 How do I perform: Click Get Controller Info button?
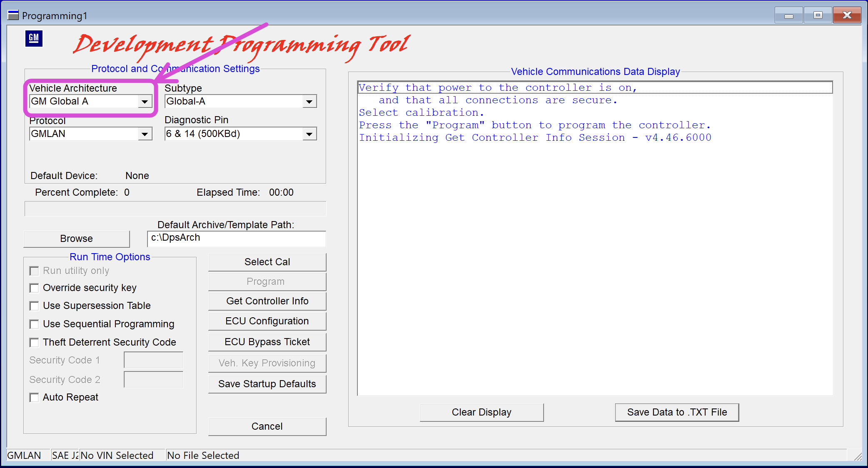click(267, 301)
